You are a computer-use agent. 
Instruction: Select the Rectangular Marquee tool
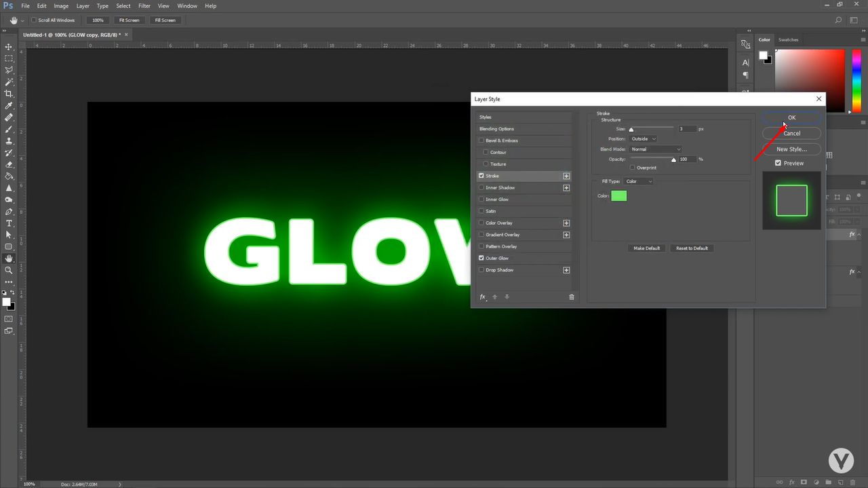[x=9, y=58]
